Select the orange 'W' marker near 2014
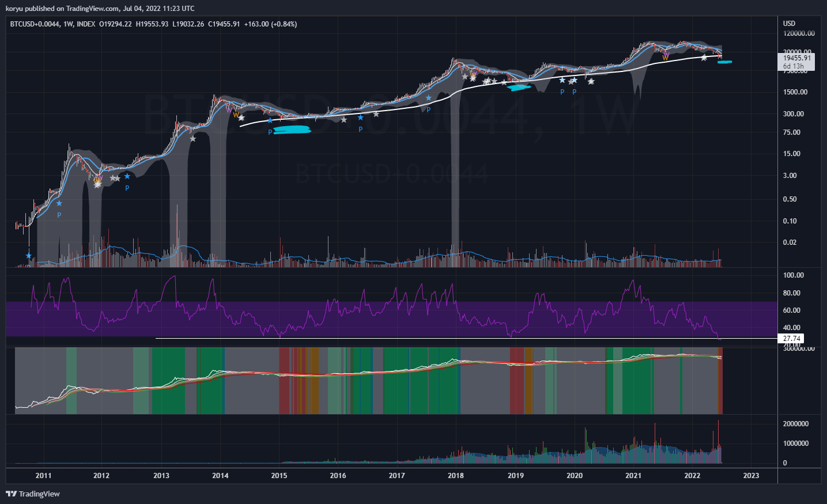827x504 pixels. (236, 115)
